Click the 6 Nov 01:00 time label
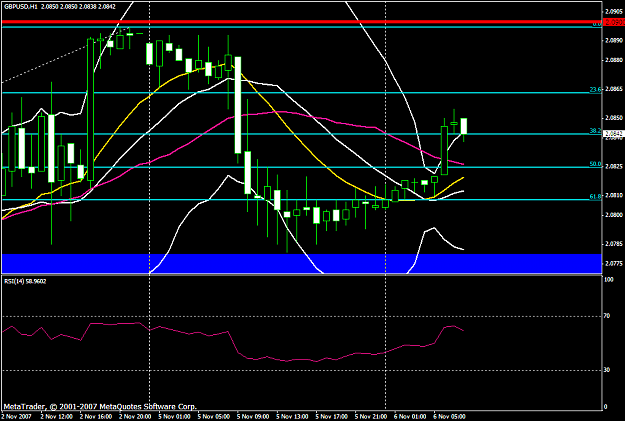Image resolution: width=625 pixels, height=421 pixels. (x=410, y=417)
